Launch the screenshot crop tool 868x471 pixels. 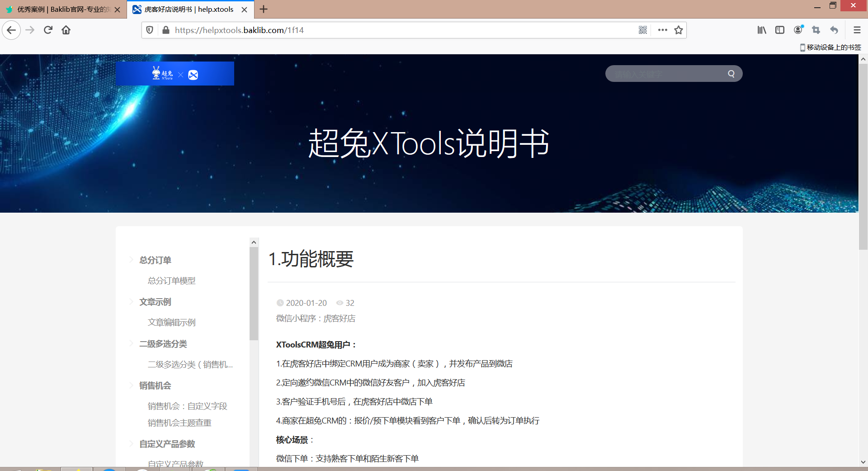click(x=816, y=30)
